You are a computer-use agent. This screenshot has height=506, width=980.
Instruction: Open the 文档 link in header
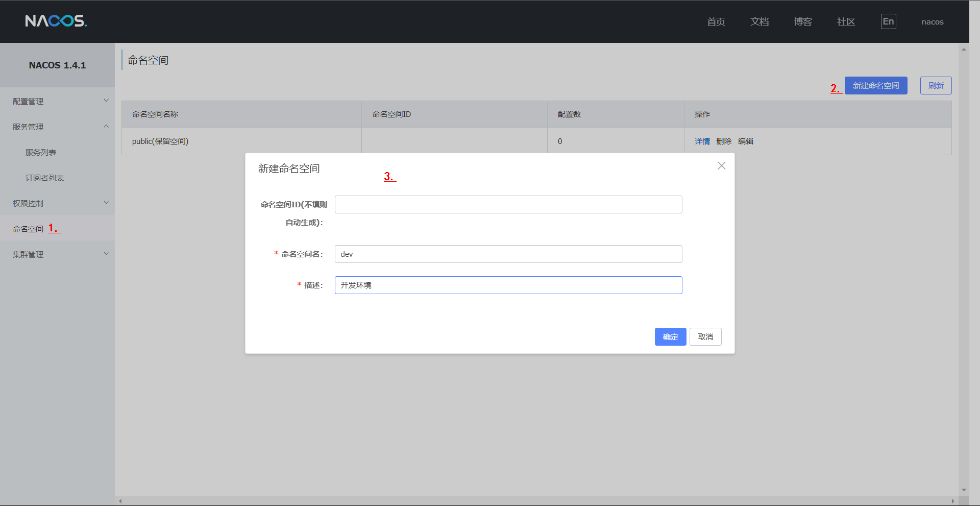(759, 21)
